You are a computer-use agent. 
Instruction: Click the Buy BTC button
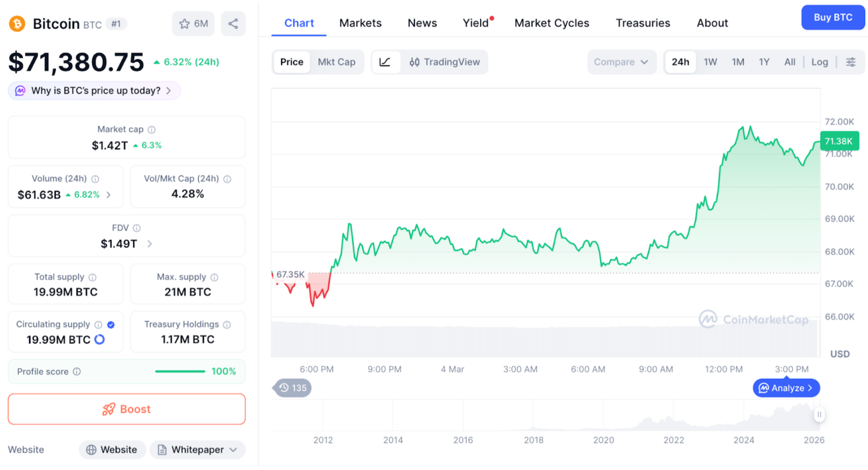coord(832,17)
